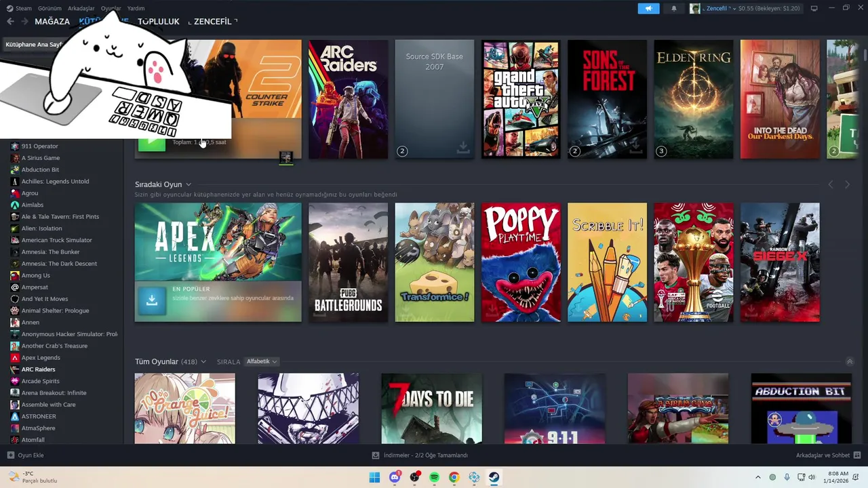The width and height of the screenshot is (868, 488).
Task: Show previous games on the Sıradaki Oyun shelf
Action: click(831, 184)
